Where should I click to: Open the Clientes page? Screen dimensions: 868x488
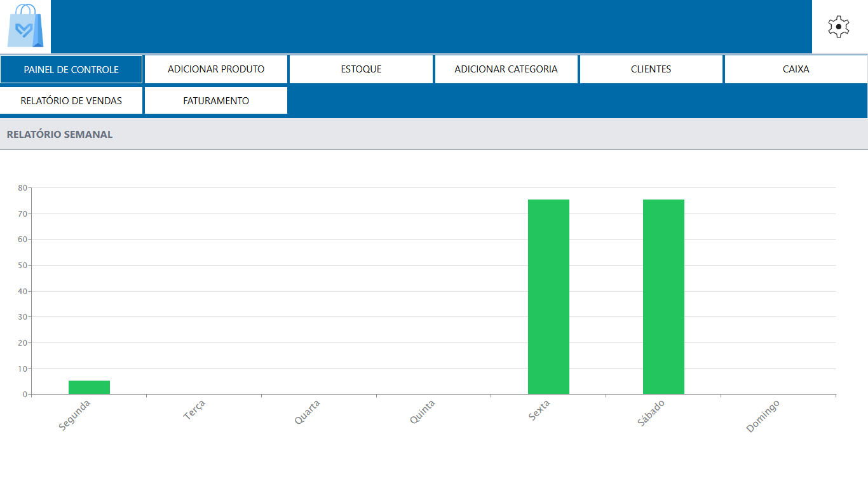651,69
